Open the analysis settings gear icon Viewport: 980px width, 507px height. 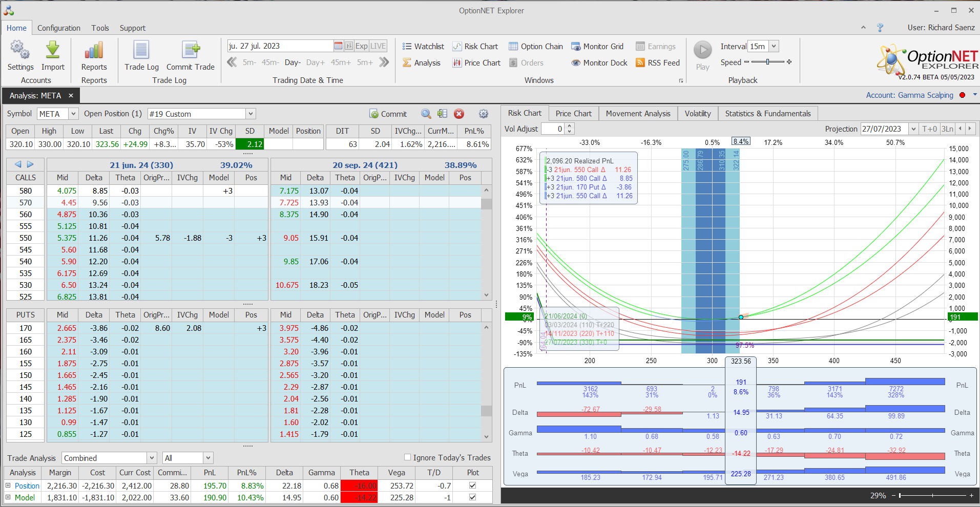click(483, 114)
